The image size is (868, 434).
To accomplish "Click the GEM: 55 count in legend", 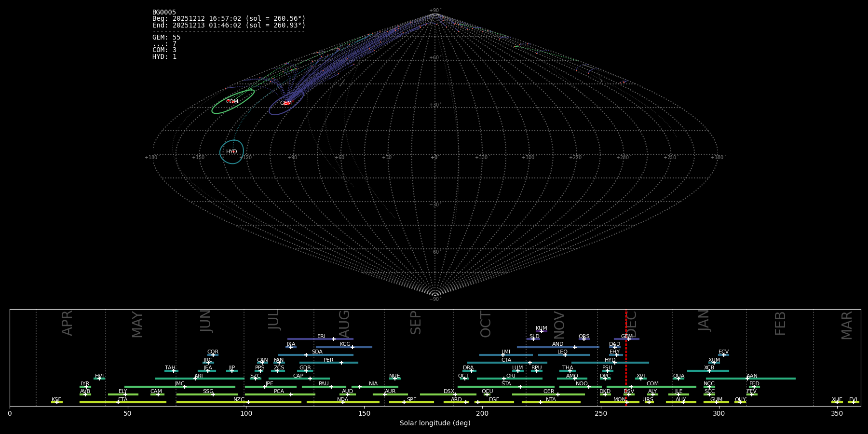I will [166, 38].
